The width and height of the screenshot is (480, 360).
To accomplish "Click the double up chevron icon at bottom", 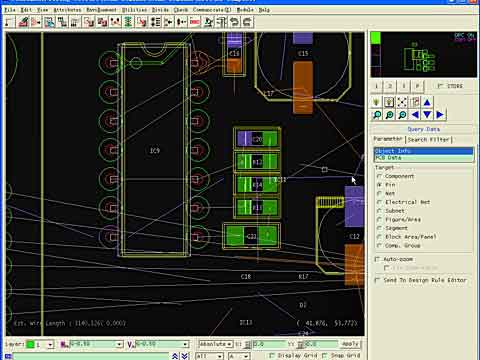I will tap(175, 356).
